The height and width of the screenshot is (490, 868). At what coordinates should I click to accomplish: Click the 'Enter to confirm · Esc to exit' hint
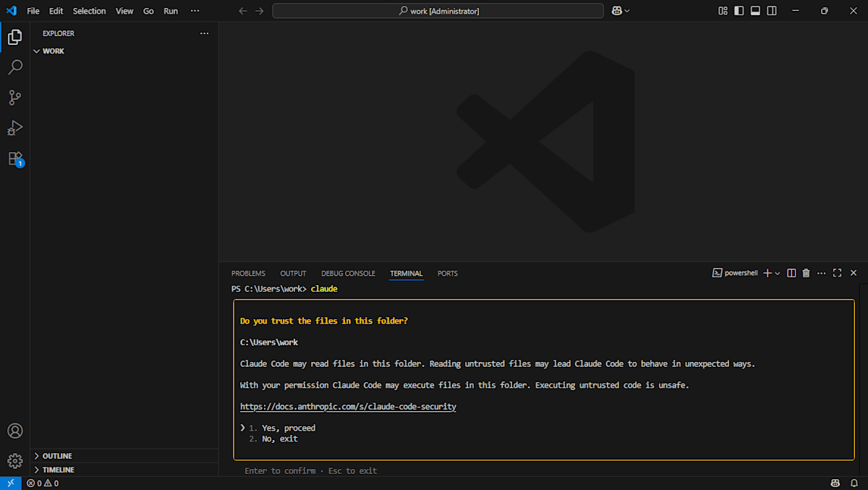310,471
